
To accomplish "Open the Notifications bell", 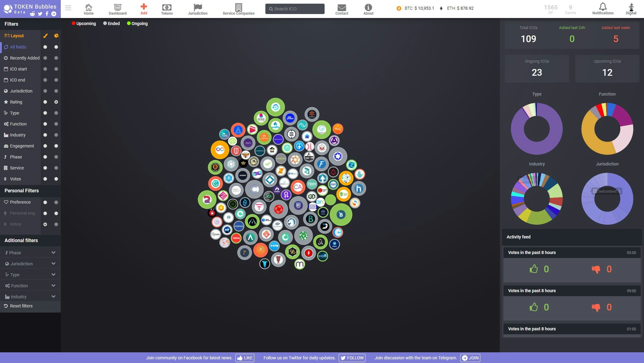I will coord(602,8).
